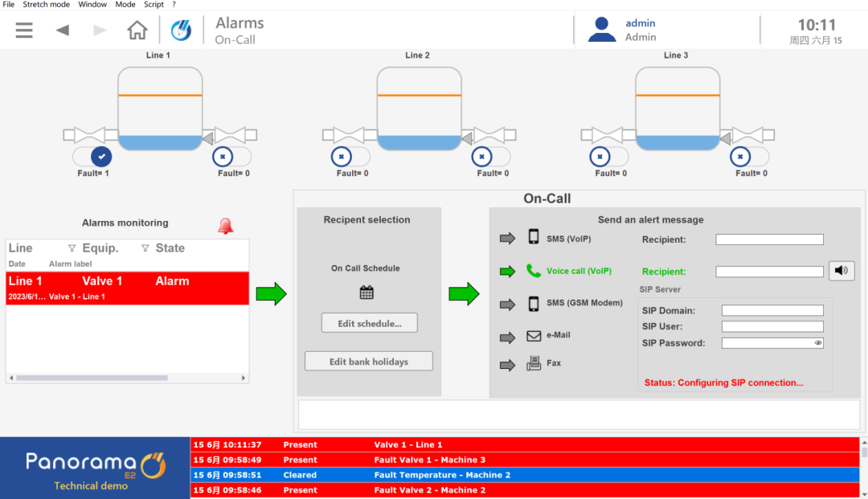Image resolution: width=868 pixels, height=499 pixels.
Task: Click the Edit bank holidays button
Action: coord(368,362)
